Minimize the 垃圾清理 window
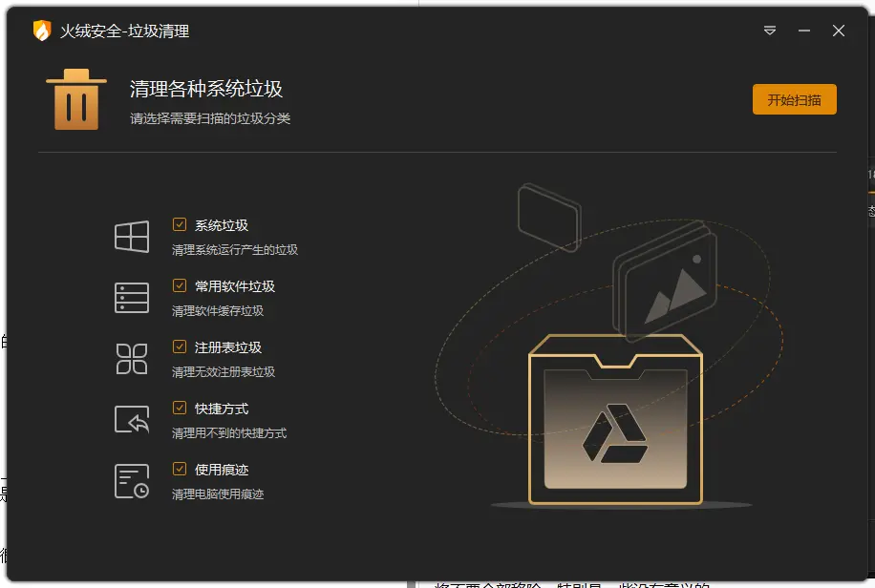The width and height of the screenshot is (875, 588). tap(804, 31)
